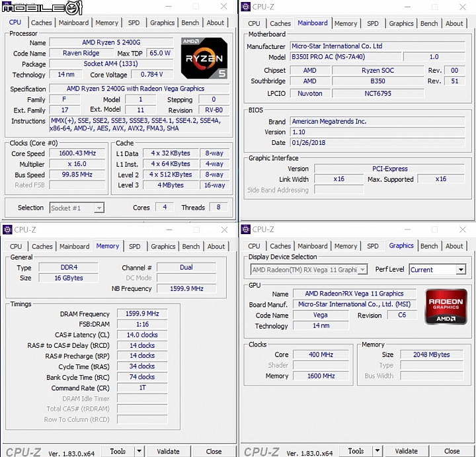Screen dimensions: 476x457
Task: Open the About tab in the Graphics window
Action: click(454, 246)
